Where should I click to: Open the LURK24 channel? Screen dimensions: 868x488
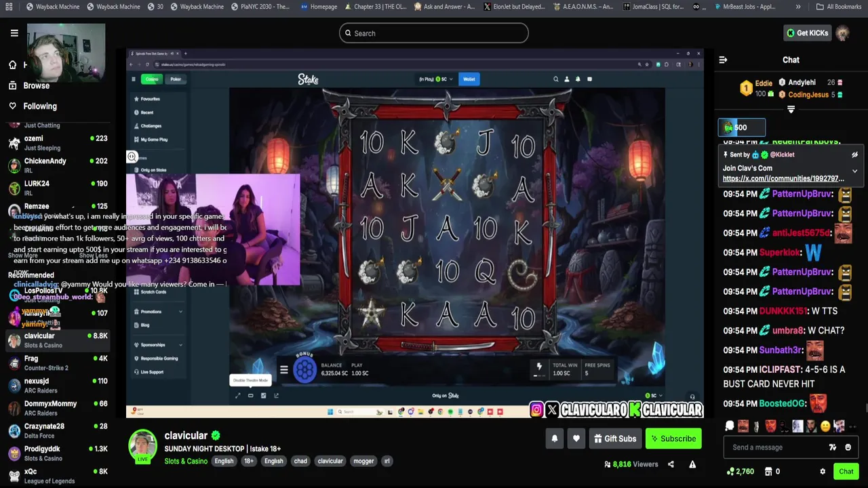click(57, 188)
